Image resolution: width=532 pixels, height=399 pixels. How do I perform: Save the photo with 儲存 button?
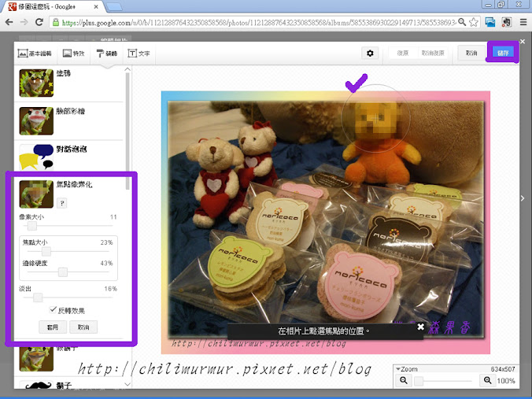pyautogui.click(x=503, y=53)
